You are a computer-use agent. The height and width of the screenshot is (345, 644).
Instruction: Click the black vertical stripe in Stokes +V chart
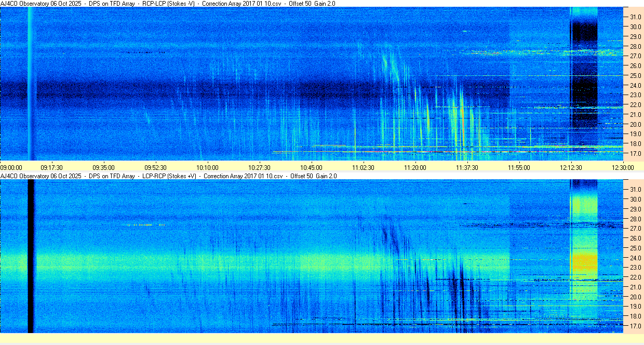pos(30,256)
